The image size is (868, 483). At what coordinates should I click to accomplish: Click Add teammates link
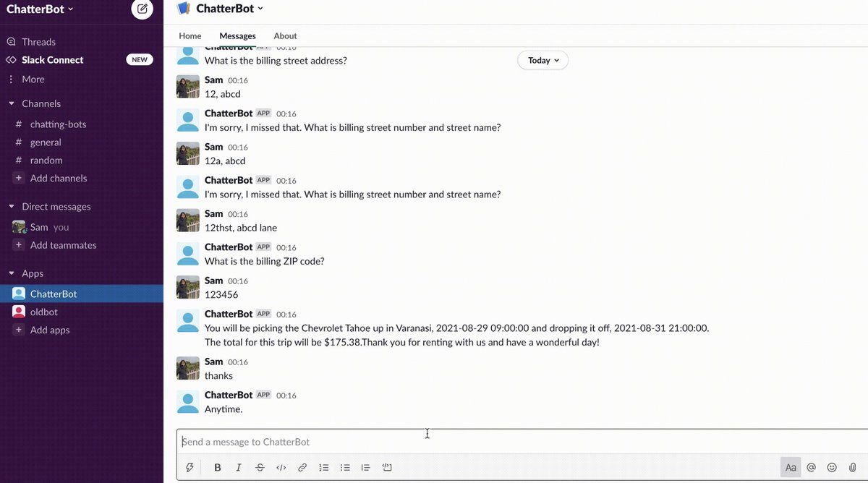pos(64,245)
